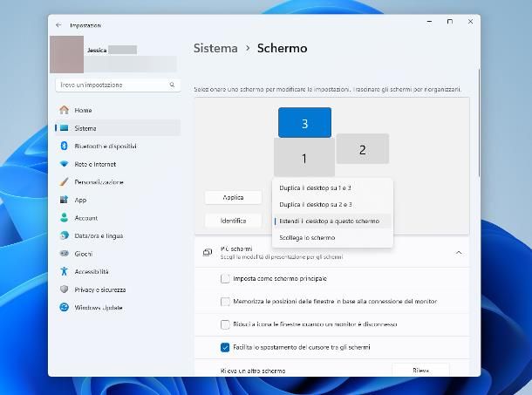
Task: Check Memorizza le posizioni delle finestre
Action: tap(225, 302)
